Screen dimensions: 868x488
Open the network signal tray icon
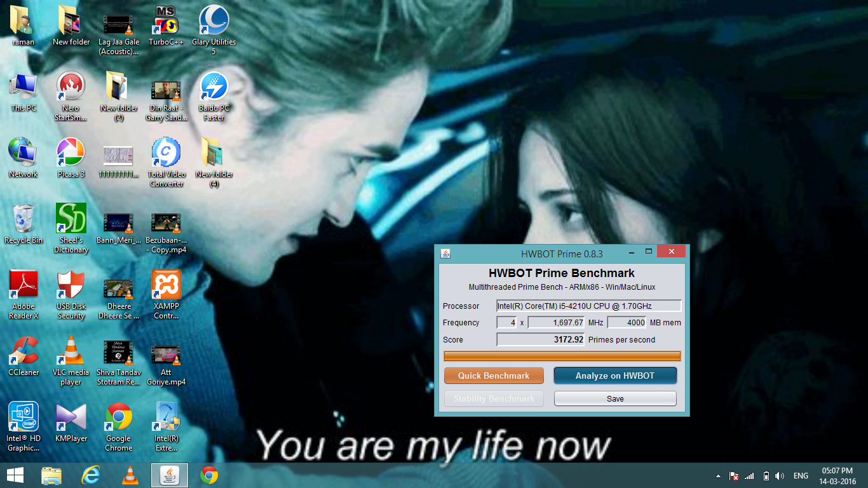[x=749, y=476]
